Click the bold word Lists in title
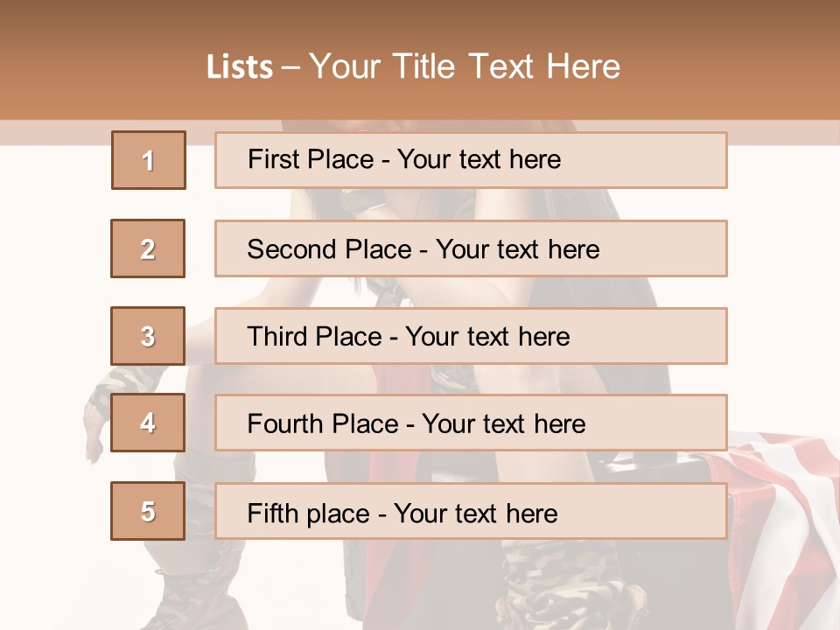840x630 pixels. click(240, 66)
